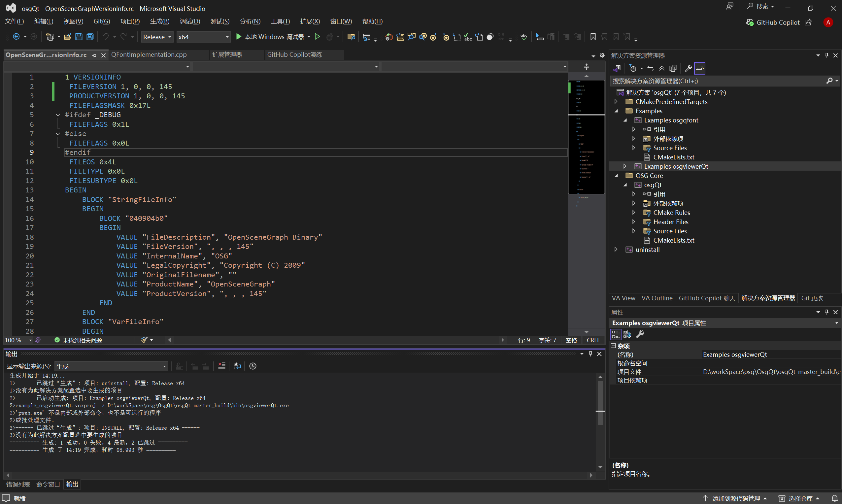Toggle word wrap in the Output panel

click(237, 366)
